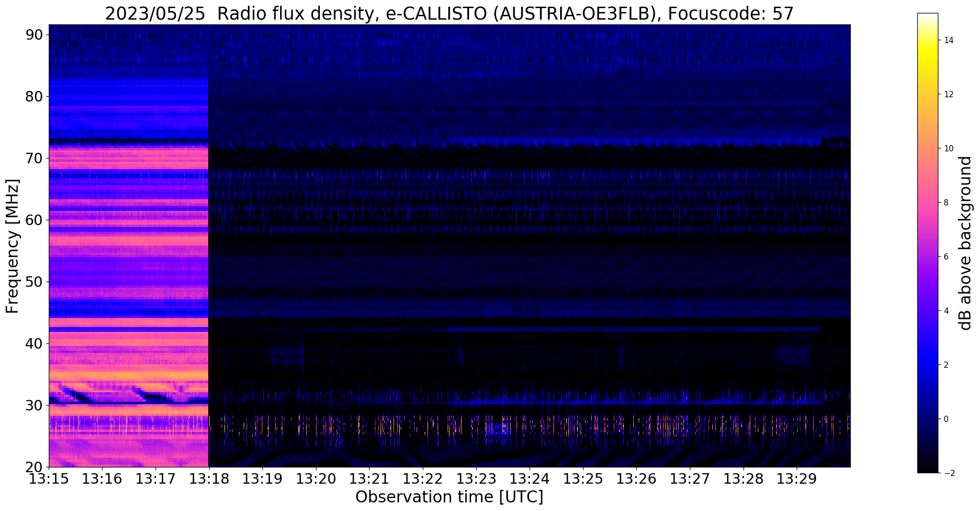This screenshot has width=980, height=511.
Task: Click the 40 MHz frequency tick label
Action: tap(34, 343)
